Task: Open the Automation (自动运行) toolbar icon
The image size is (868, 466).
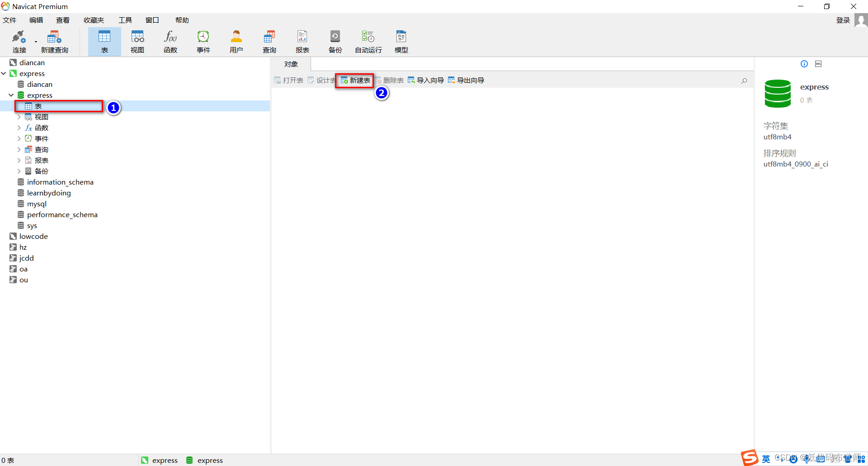Action: pyautogui.click(x=368, y=42)
